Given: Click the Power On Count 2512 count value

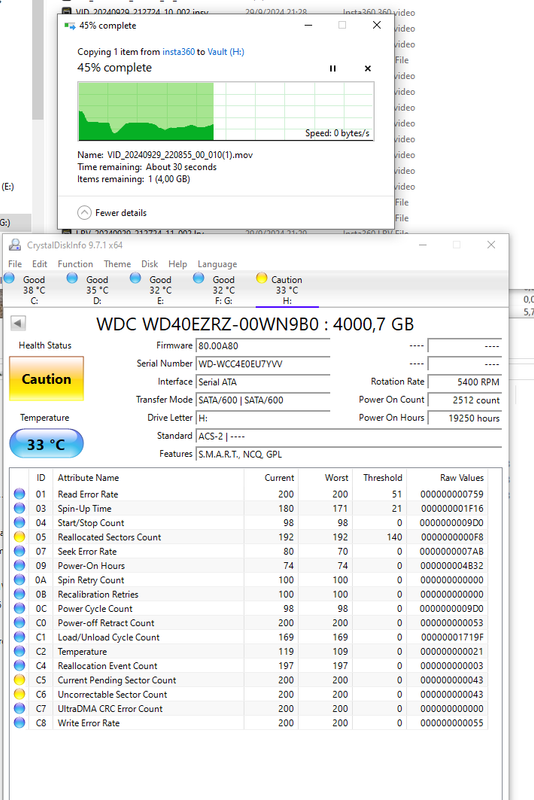Looking at the screenshot, I should (x=465, y=400).
